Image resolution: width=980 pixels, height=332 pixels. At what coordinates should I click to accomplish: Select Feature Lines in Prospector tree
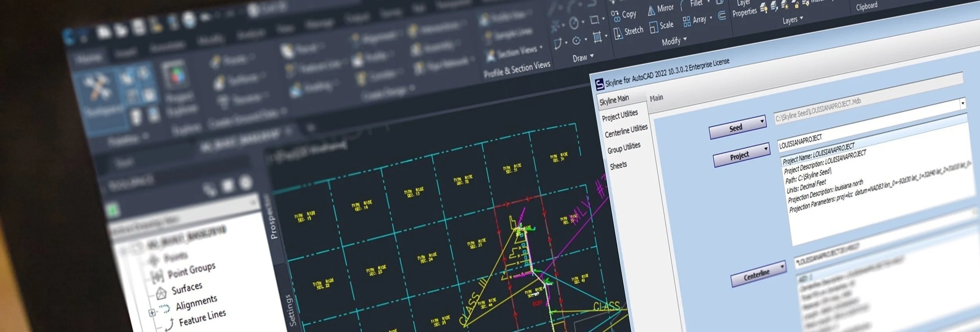click(x=202, y=318)
